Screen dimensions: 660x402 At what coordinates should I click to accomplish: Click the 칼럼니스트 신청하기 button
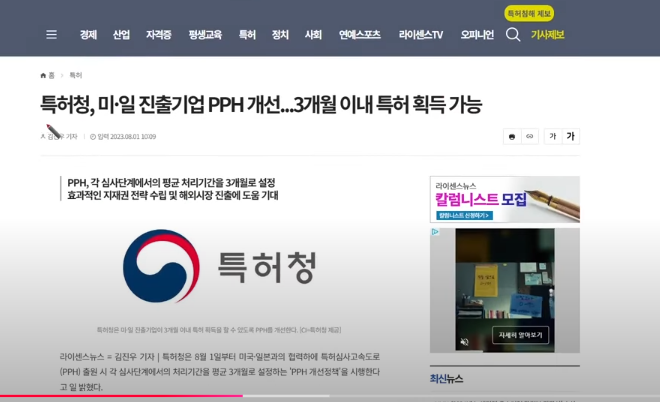point(465,216)
